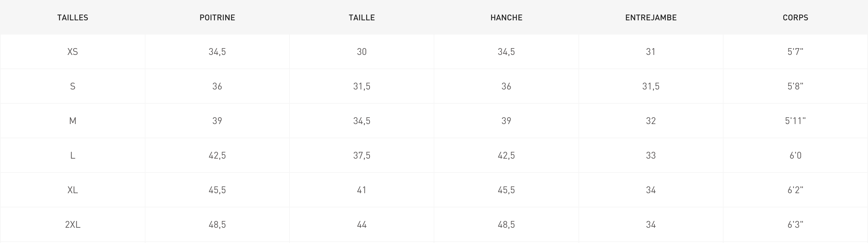Select the 2XL size row label
Image resolution: width=868 pixels, height=243 pixels.
tap(73, 225)
